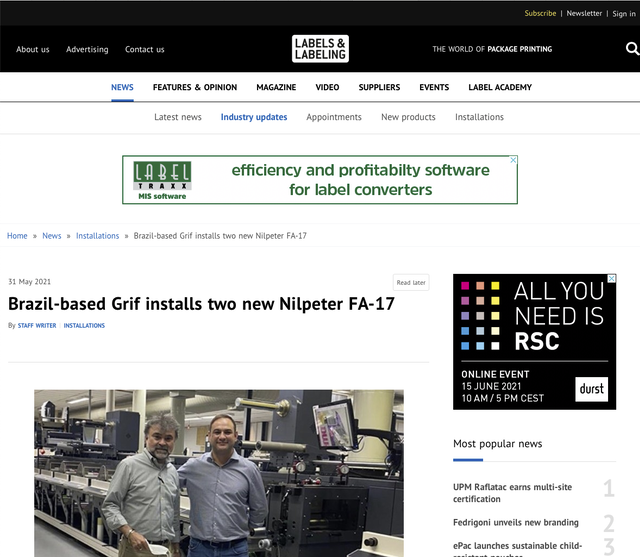Click the durst logo in the ad

[x=591, y=388]
